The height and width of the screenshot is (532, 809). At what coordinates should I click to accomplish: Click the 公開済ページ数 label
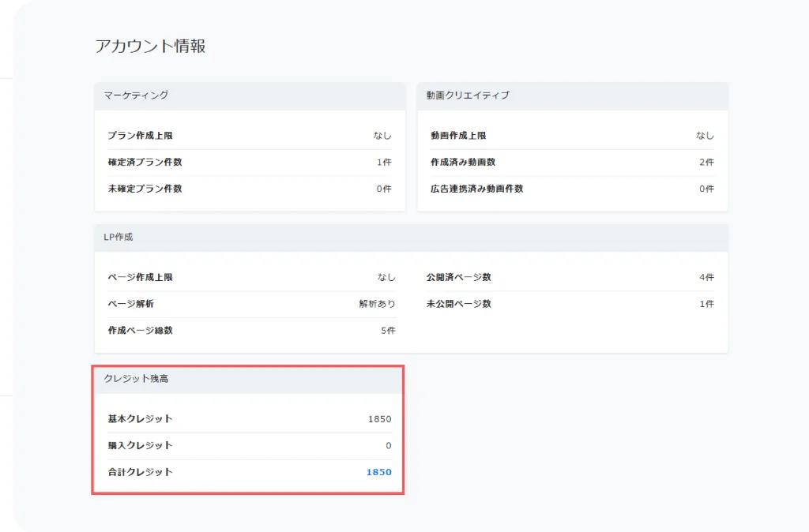coord(458,278)
